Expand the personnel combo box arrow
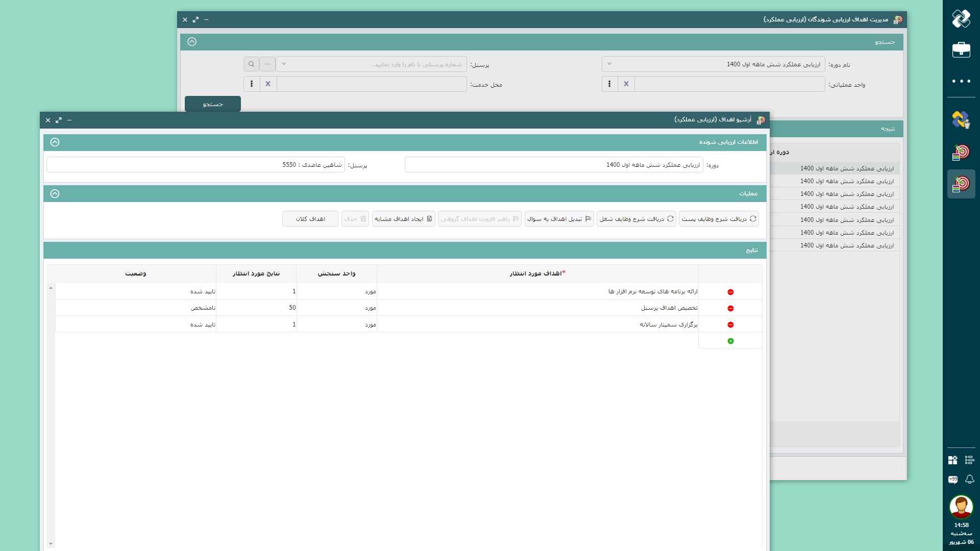The width and height of the screenshot is (980, 551). (x=284, y=64)
